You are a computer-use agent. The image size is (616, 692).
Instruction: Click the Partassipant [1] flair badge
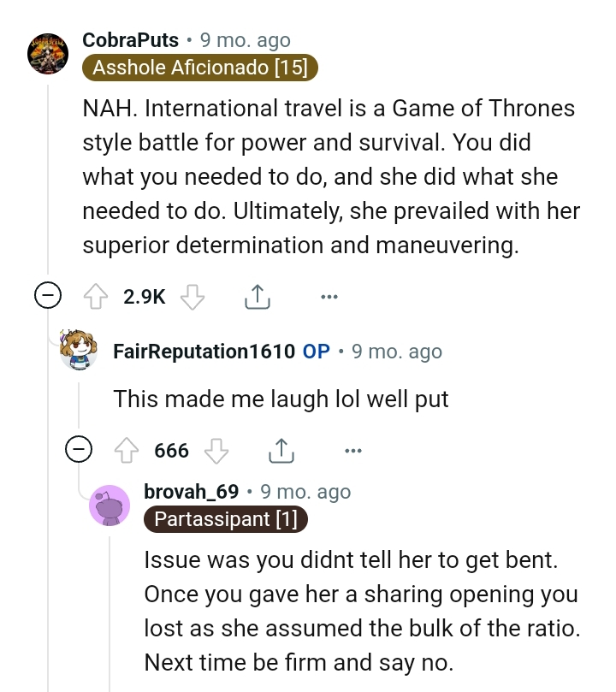click(226, 519)
